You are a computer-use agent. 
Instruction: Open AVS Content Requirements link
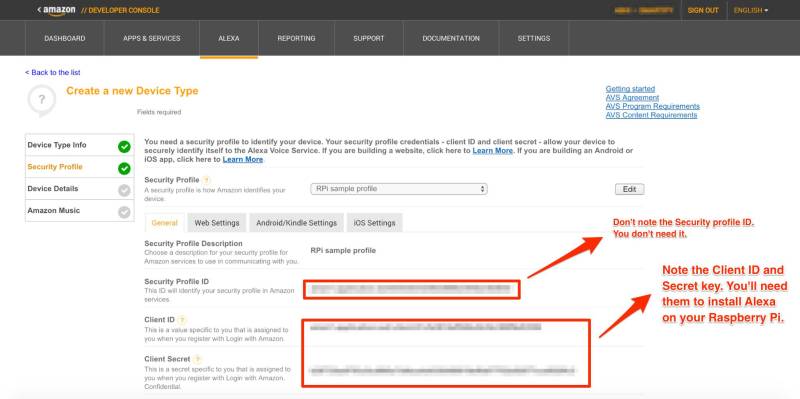point(651,115)
